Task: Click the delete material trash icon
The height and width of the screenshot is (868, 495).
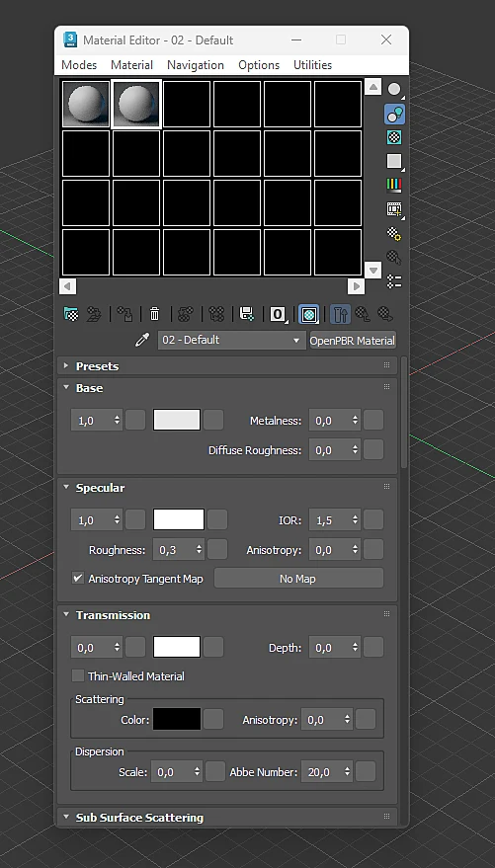Action: pyautogui.click(x=154, y=314)
